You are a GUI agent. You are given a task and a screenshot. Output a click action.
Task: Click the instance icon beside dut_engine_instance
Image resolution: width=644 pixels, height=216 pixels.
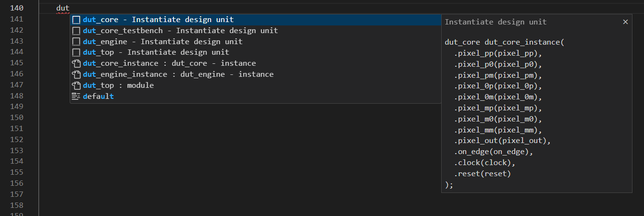click(x=76, y=74)
